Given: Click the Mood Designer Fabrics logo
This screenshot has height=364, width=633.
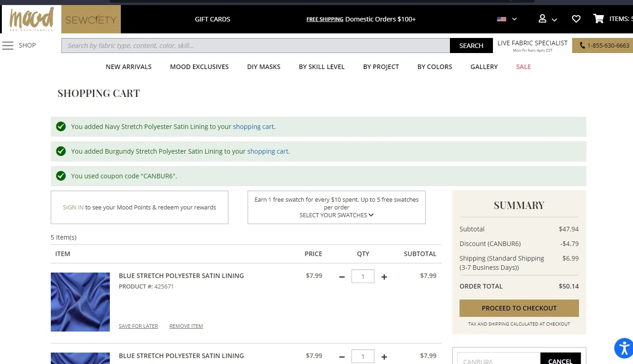Looking at the screenshot, I should coord(31,19).
